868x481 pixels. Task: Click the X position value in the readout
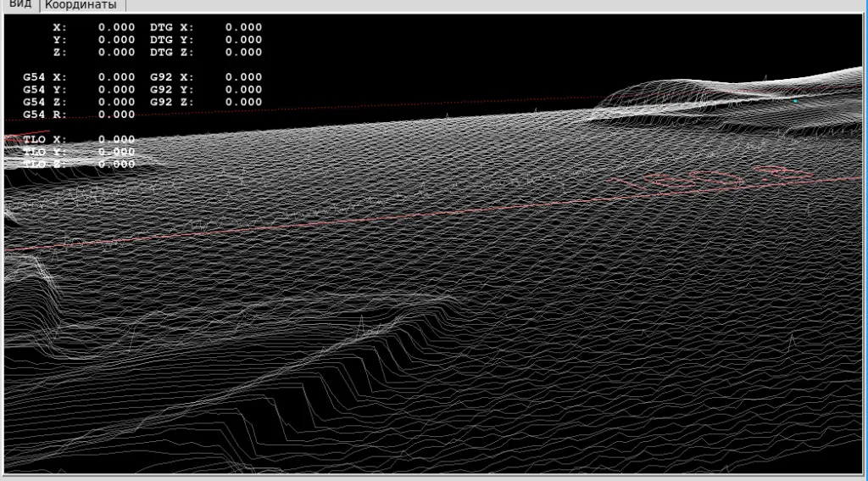tap(116, 27)
